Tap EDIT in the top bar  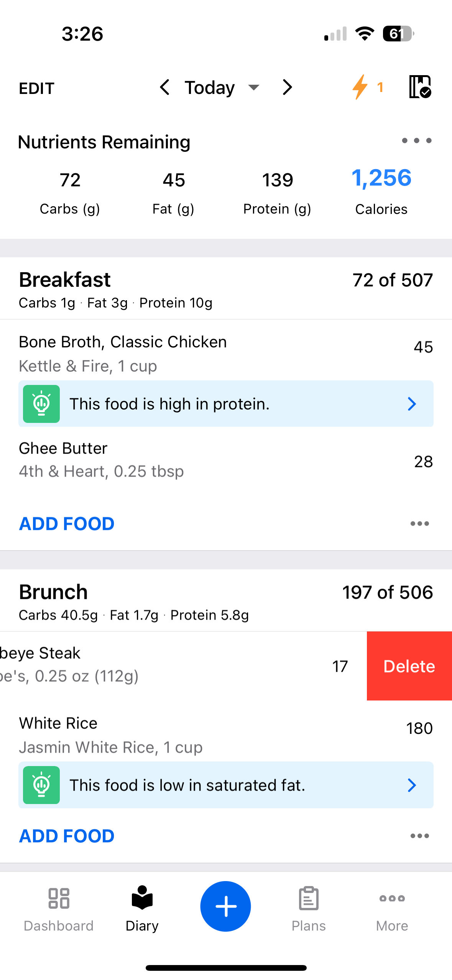click(x=37, y=88)
